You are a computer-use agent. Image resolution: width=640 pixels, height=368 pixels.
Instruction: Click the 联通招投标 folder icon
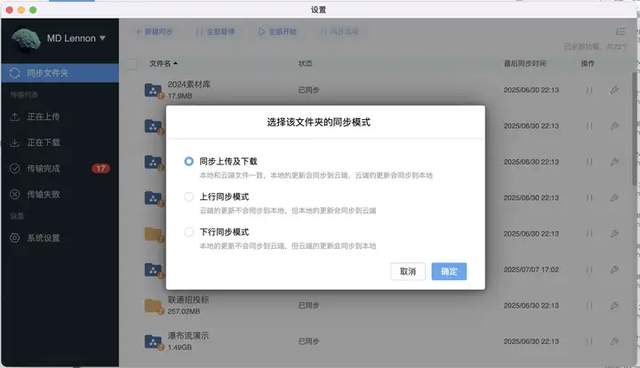pos(153,306)
